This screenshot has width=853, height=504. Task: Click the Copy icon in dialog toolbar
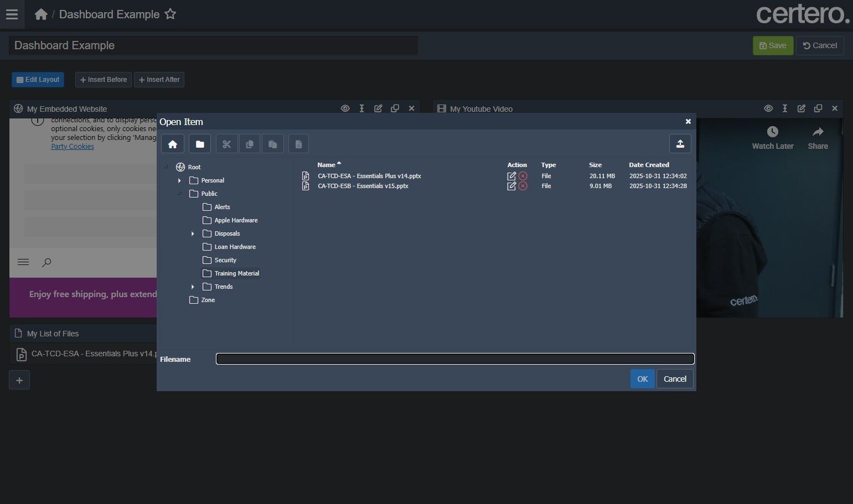click(x=250, y=144)
